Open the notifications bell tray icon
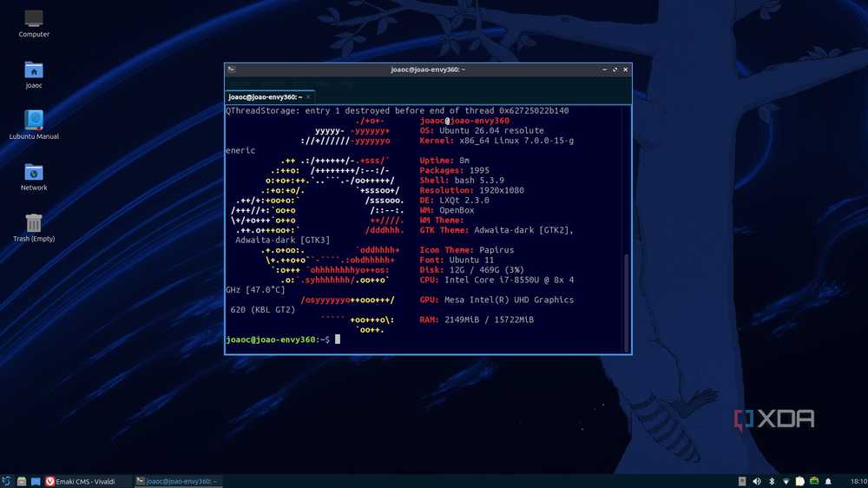Image resolution: width=868 pixels, height=488 pixels. pos(829,481)
